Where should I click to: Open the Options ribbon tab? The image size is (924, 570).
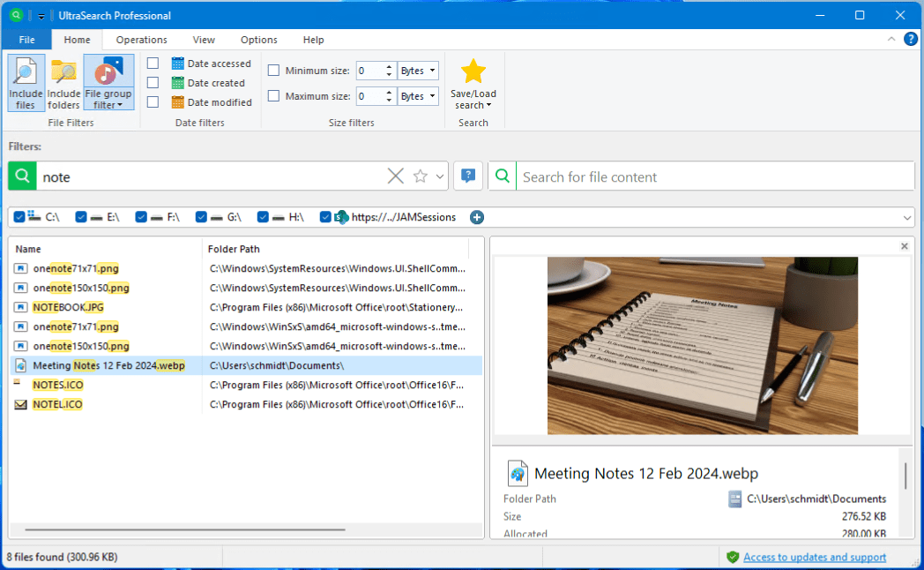258,40
